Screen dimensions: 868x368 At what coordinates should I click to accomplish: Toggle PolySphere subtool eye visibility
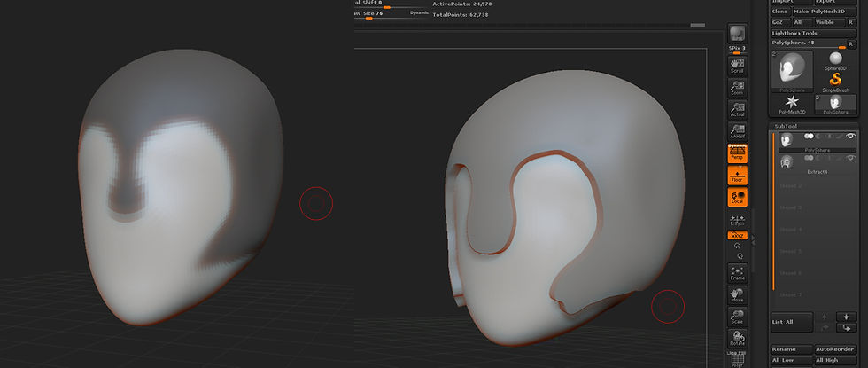[851, 137]
